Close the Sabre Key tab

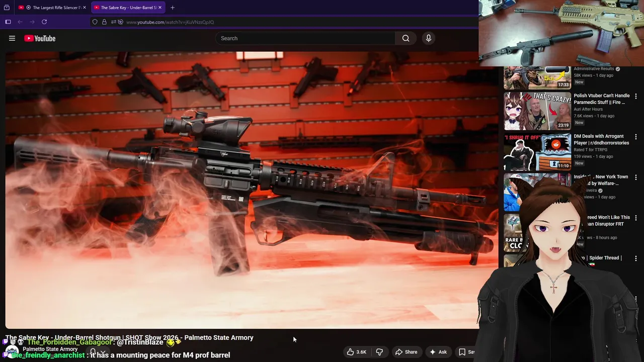tap(160, 8)
